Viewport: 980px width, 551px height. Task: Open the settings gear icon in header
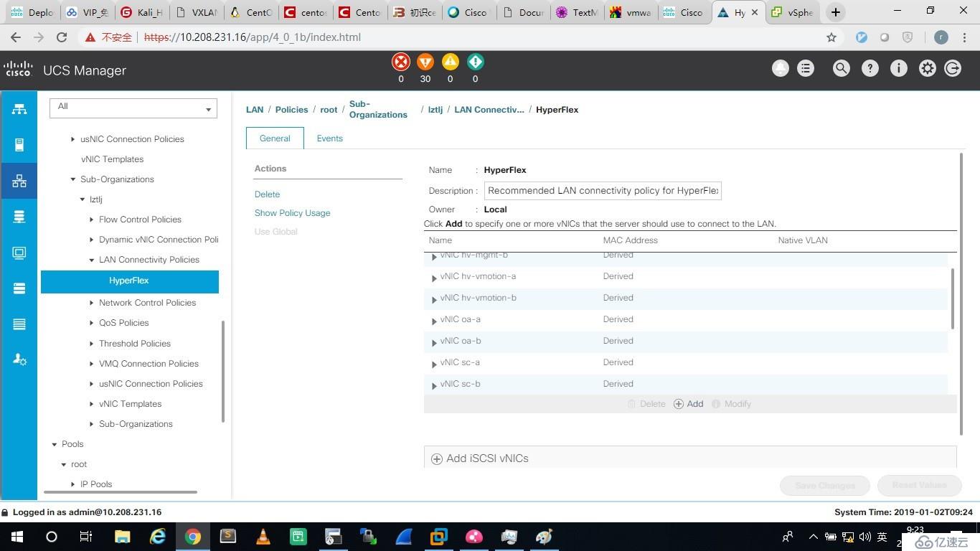point(927,68)
